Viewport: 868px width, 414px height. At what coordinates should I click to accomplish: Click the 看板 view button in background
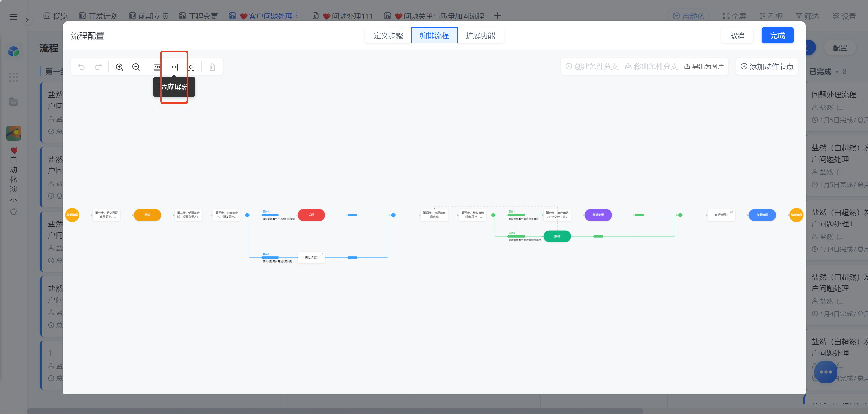pos(771,16)
